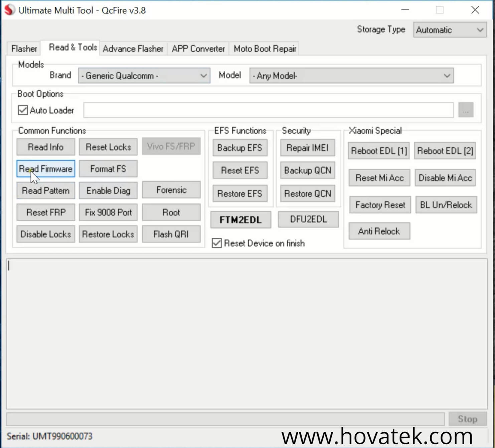Click the Backup EFS button
This screenshot has height=448, width=495.
[x=240, y=148]
